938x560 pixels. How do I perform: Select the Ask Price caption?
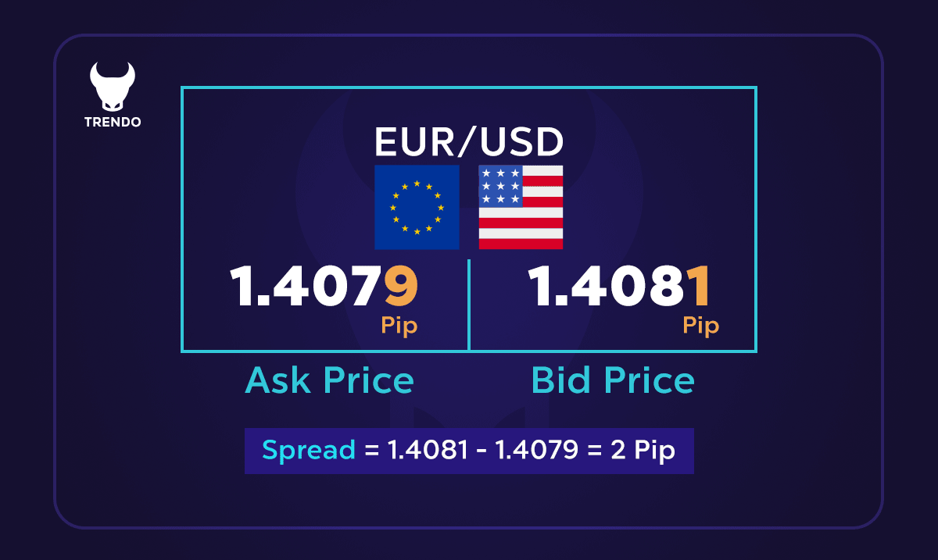pyautogui.click(x=329, y=380)
